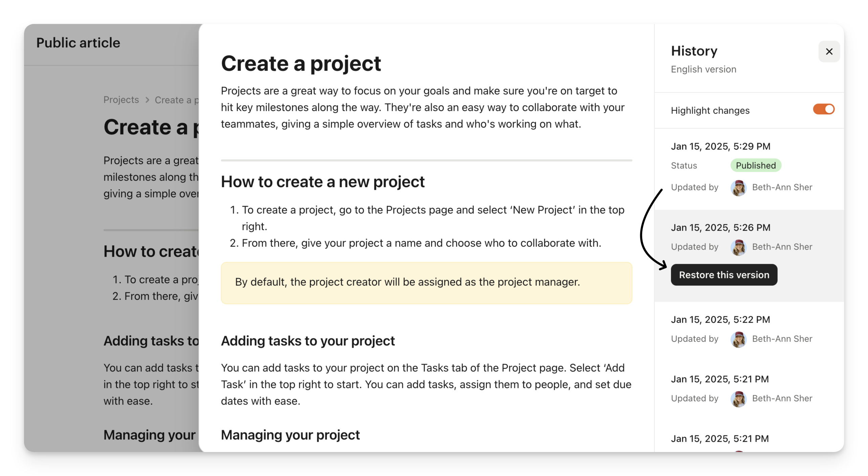The width and height of the screenshot is (868, 476).
Task: Click the yellow project manager callout box
Action: pyautogui.click(x=426, y=283)
